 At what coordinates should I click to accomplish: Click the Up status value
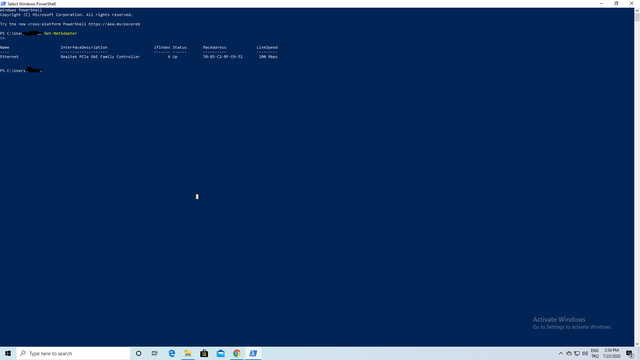[175, 57]
